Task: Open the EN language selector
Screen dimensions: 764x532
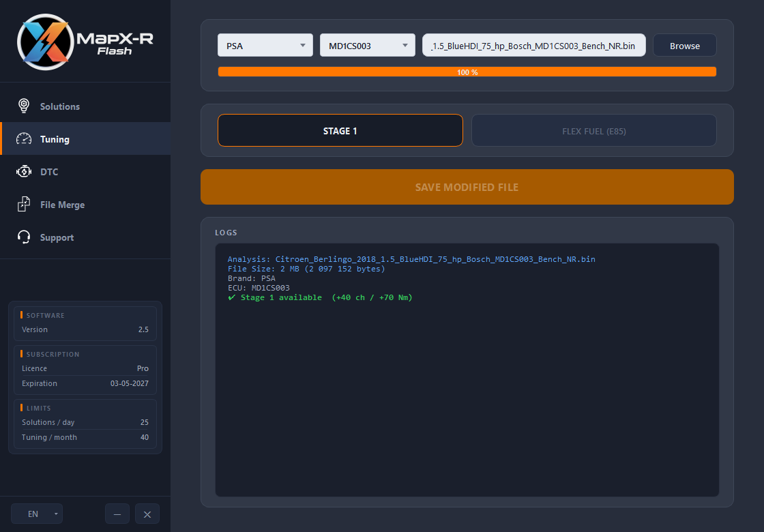Action: (x=37, y=514)
